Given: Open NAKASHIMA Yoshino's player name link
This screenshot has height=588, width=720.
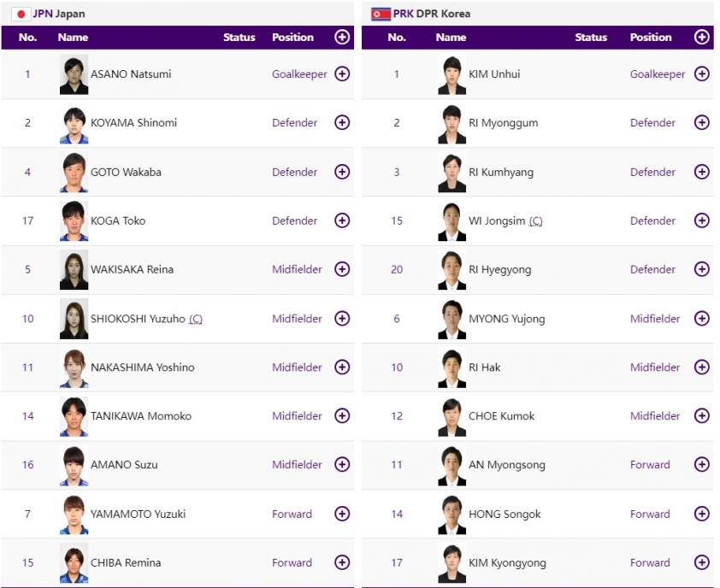Looking at the screenshot, I should click(142, 367).
